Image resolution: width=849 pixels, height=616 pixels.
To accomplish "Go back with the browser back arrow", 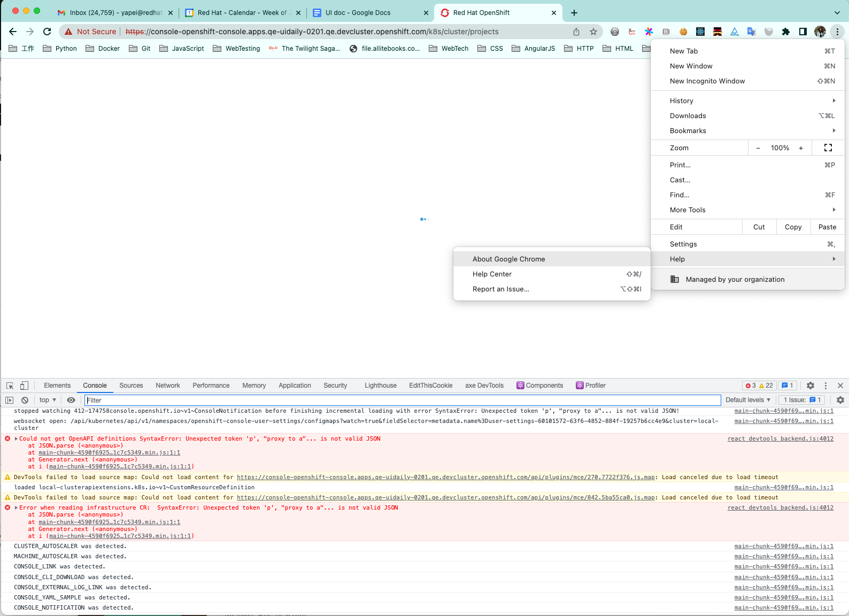I will 13,32.
